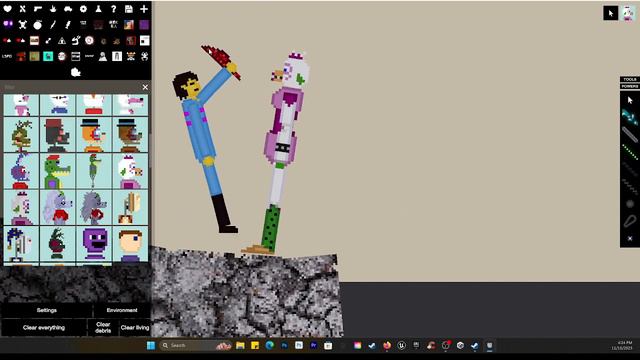Select the warning triangle mod category

[62, 40]
